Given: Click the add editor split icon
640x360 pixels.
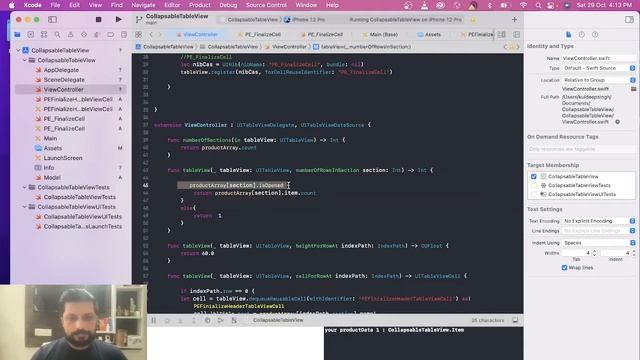Looking at the screenshot, I should pos(516,35).
